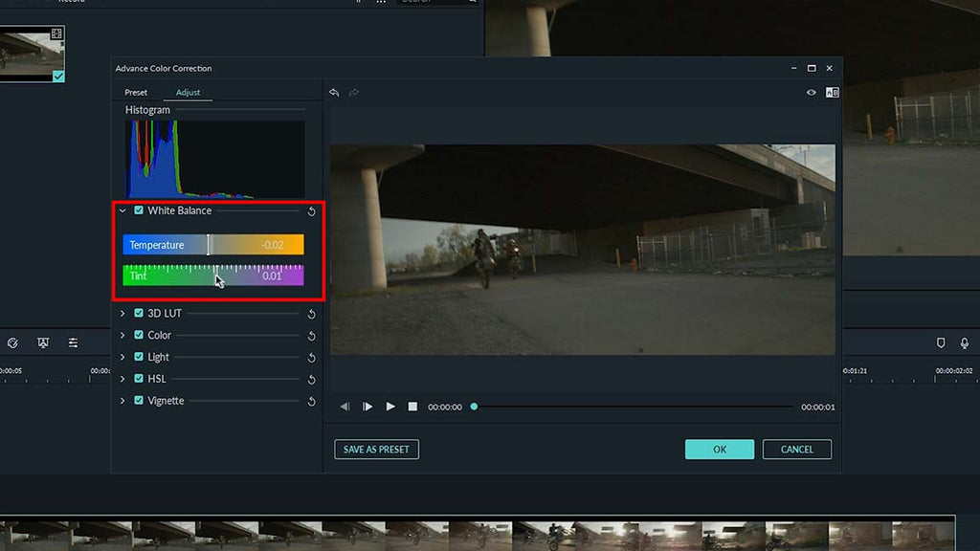Toggle the Color checkbox off
Viewport: 980px width, 551px height.
coord(139,335)
